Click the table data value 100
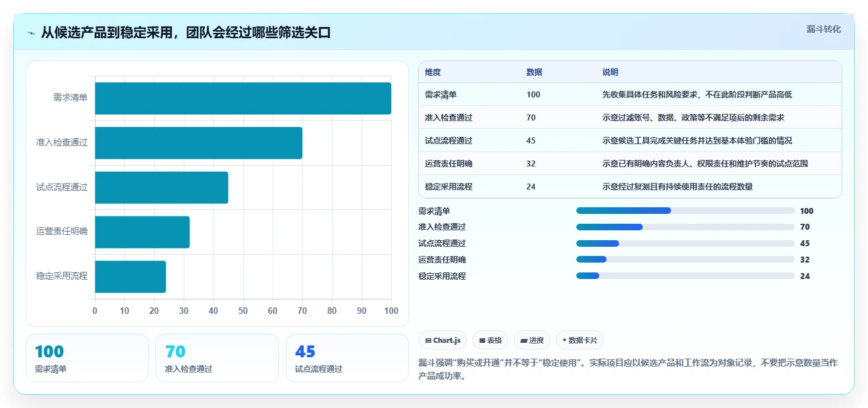 (x=533, y=95)
